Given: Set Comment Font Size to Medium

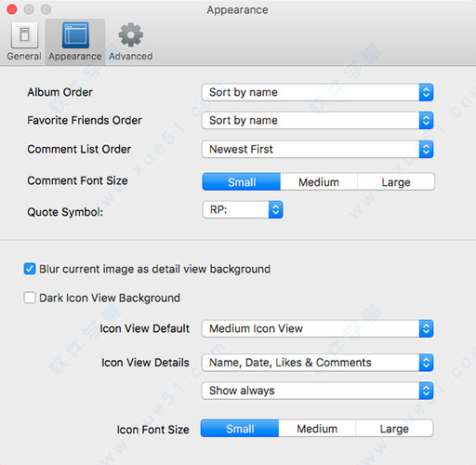Looking at the screenshot, I should point(319,181).
